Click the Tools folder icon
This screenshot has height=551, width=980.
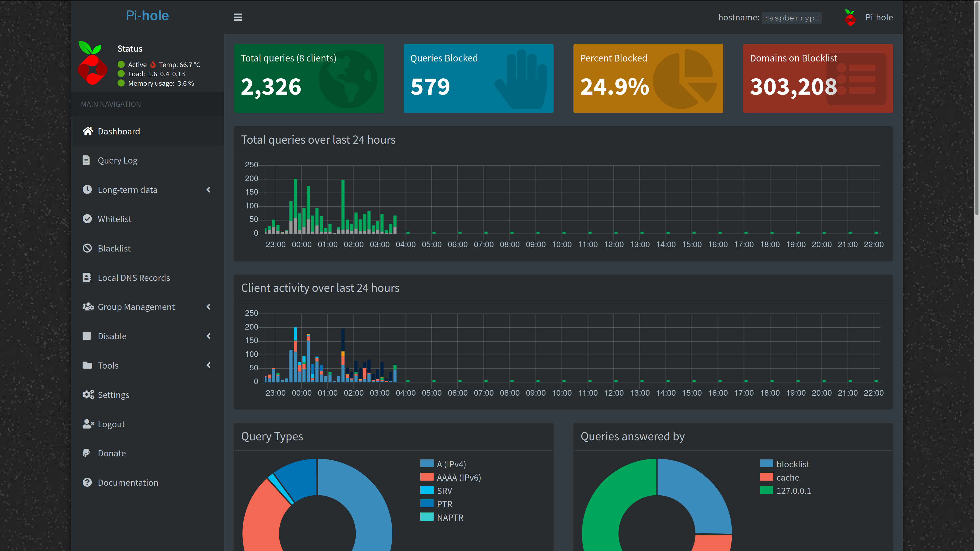(87, 365)
